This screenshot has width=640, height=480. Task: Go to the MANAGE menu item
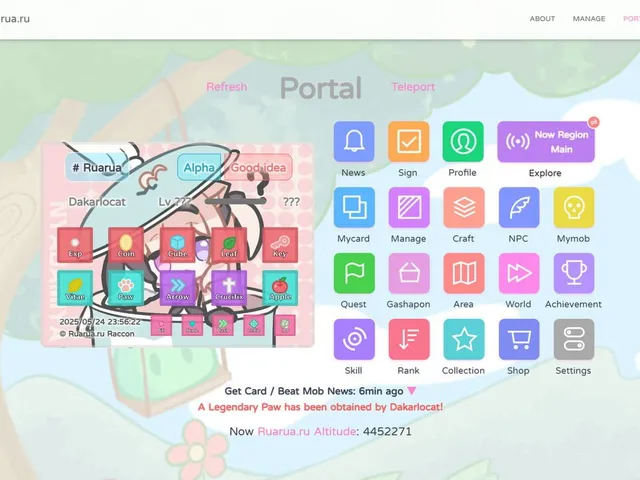(x=589, y=19)
